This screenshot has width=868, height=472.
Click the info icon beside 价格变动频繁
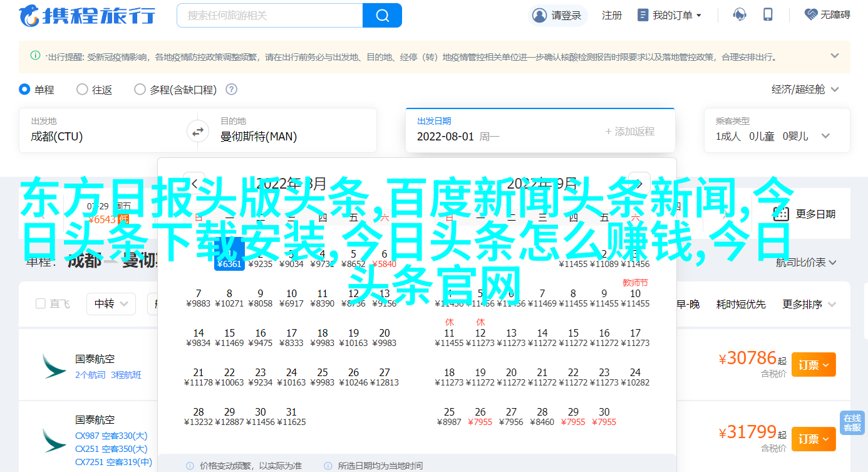(190, 466)
